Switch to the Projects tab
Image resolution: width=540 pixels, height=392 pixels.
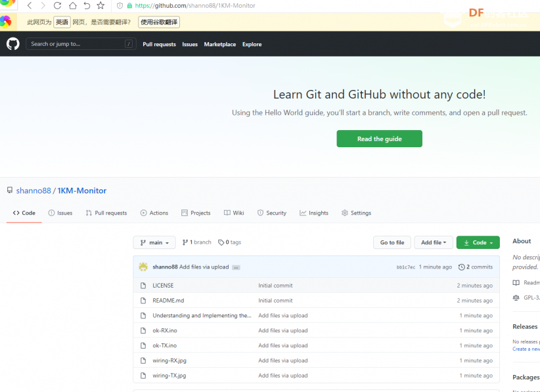click(196, 213)
